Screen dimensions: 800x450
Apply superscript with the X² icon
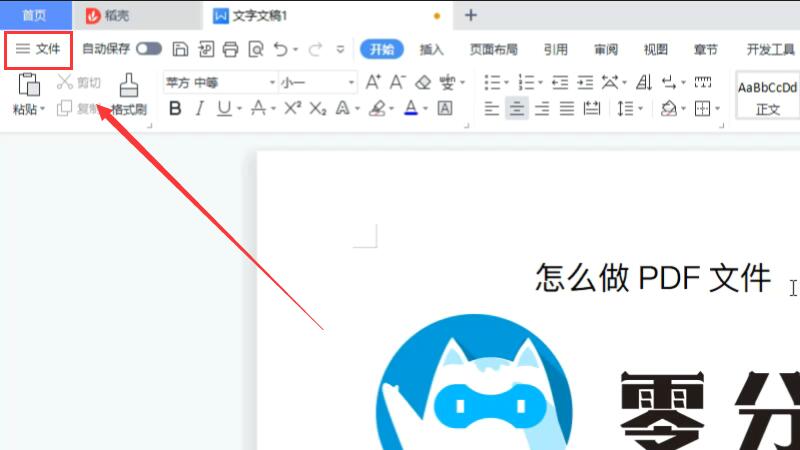(x=292, y=108)
